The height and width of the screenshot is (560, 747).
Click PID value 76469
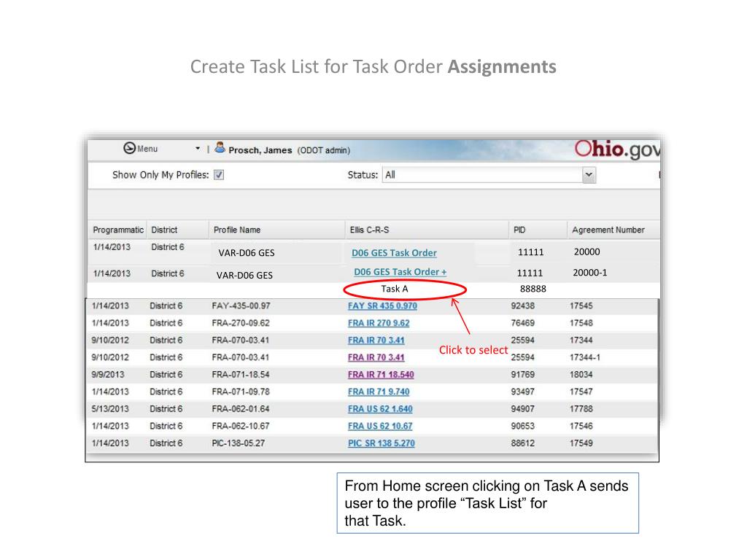tap(522, 323)
